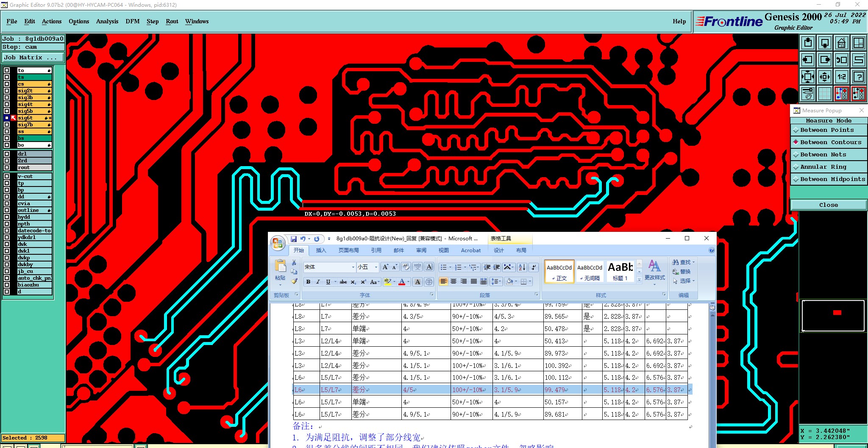This screenshot has width=868, height=448.
Task: Click the Sort A-Z icon in Word
Action: click(522, 267)
